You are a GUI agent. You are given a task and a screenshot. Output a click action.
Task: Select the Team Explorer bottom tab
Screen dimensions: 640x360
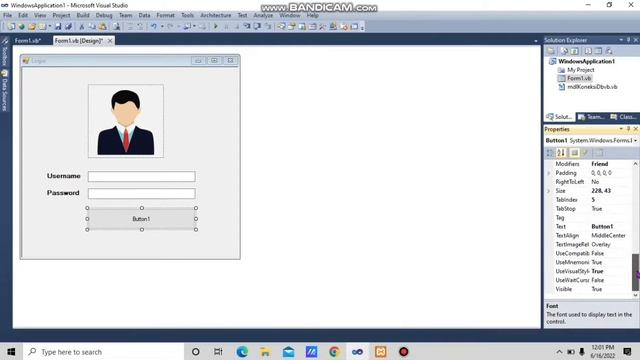[x=591, y=117]
